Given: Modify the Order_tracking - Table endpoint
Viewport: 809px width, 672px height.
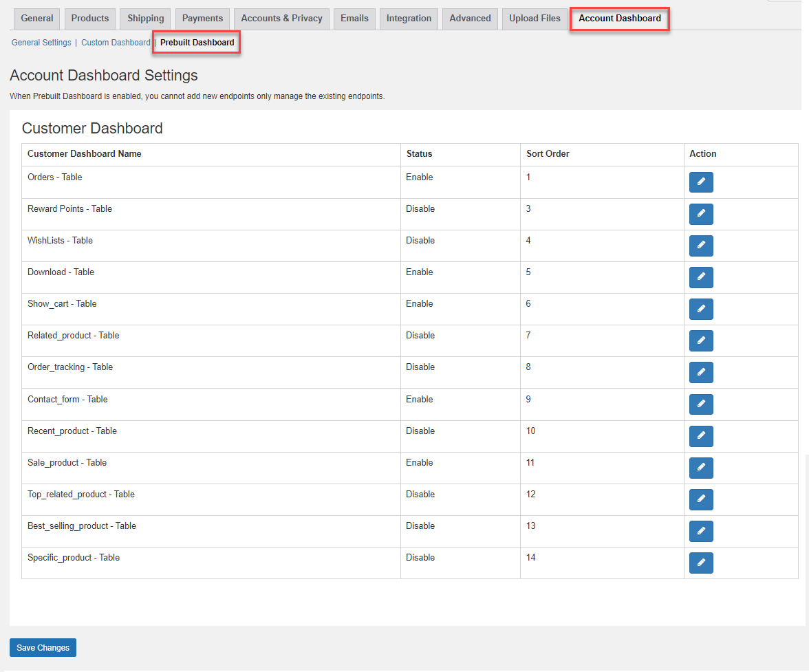Looking at the screenshot, I should tap(701, 372).
